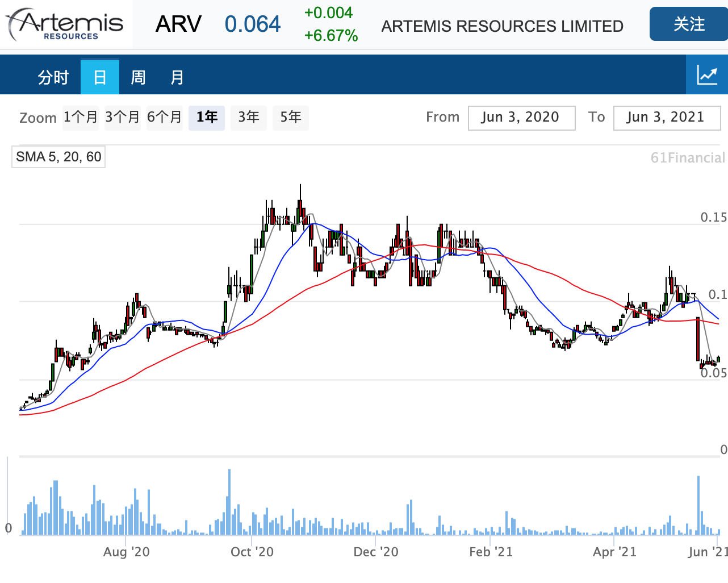Click the 关注 follow button
728x583 pixels.
[x=689, y=24]
